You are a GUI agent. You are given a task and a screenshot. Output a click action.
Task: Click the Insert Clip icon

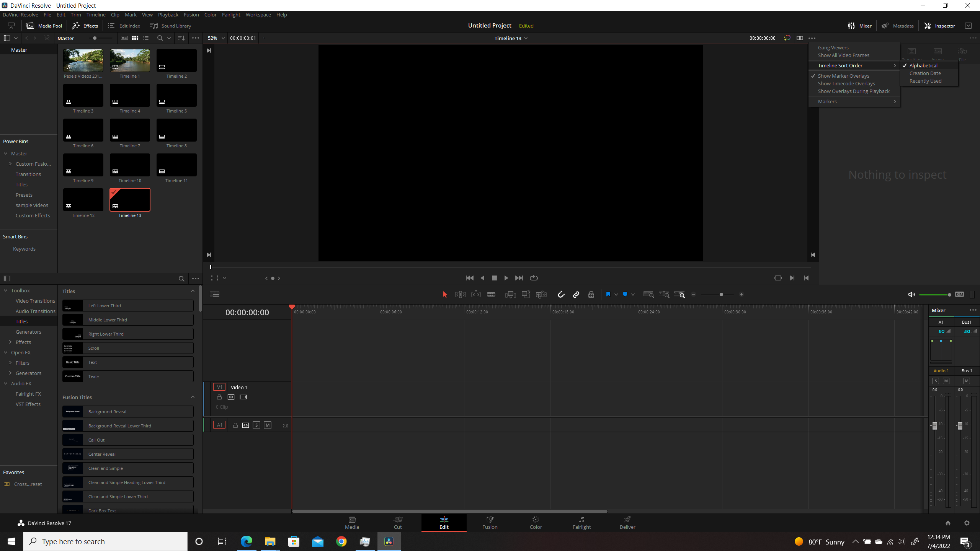510,294
